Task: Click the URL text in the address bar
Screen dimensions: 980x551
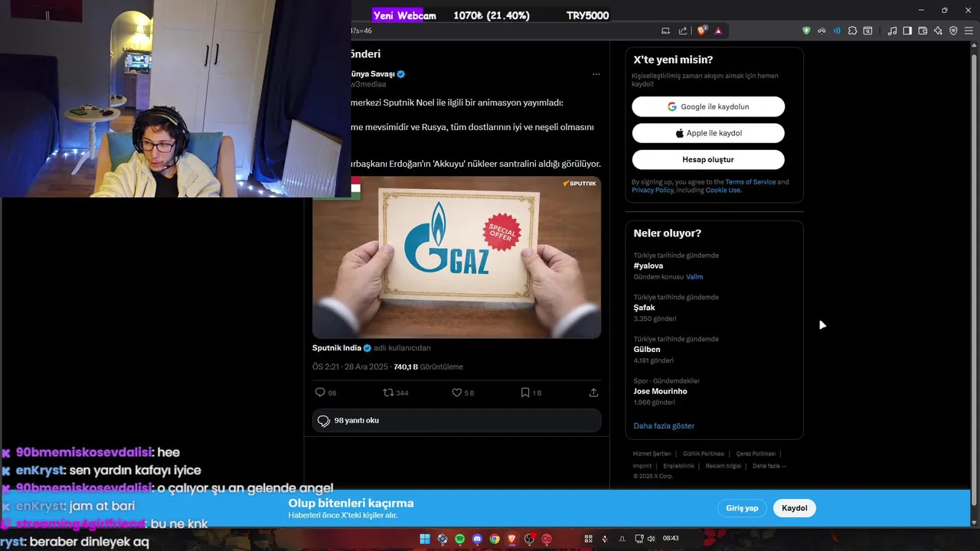Action: [361, 31]
